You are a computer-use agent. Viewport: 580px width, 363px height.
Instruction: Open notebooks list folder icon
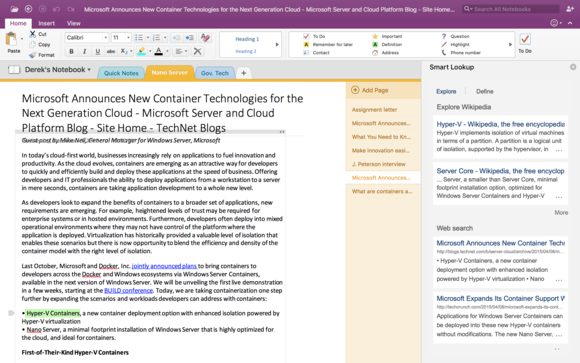(x=14, y=9)
